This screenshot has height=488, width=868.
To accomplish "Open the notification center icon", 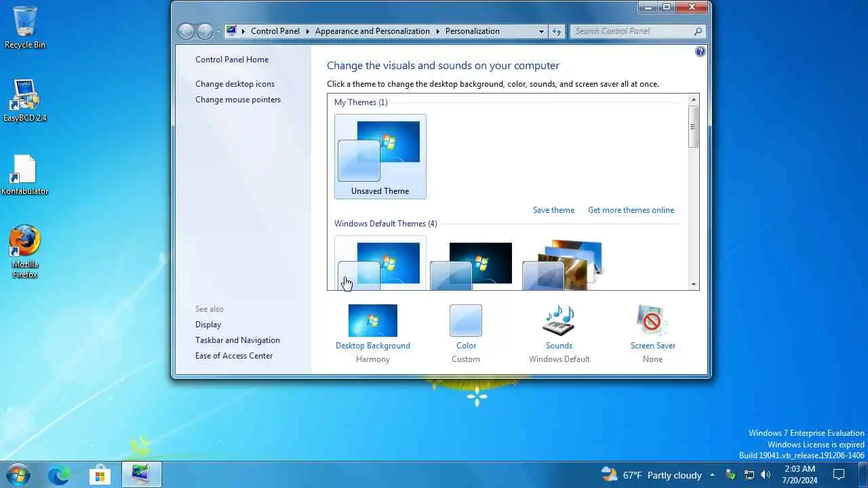I will point(839,474).
